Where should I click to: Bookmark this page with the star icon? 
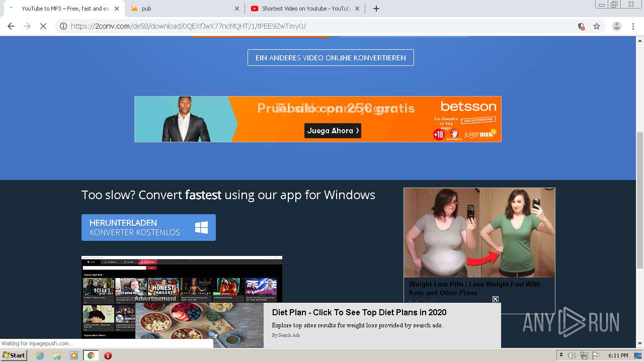coord(597,26)
